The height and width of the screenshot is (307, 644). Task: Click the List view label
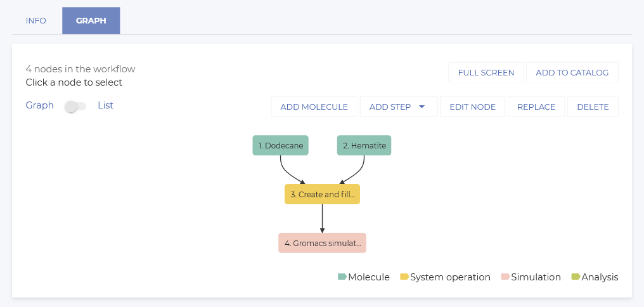(105, 105)
